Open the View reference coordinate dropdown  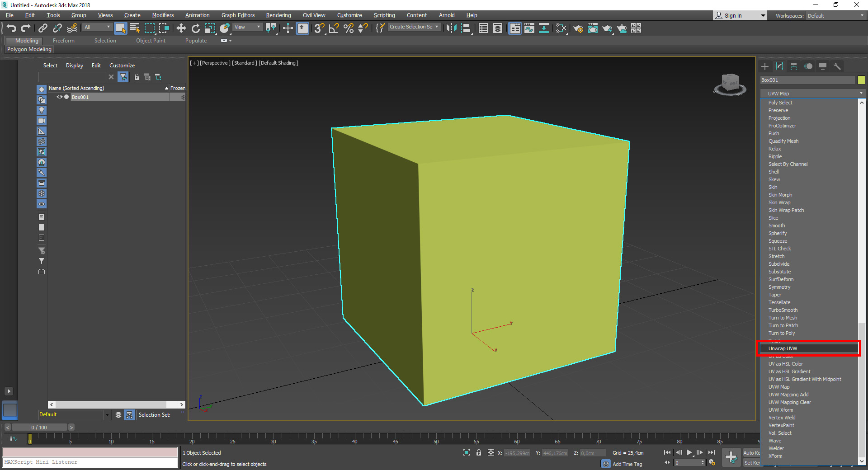[x=247, y=27]
